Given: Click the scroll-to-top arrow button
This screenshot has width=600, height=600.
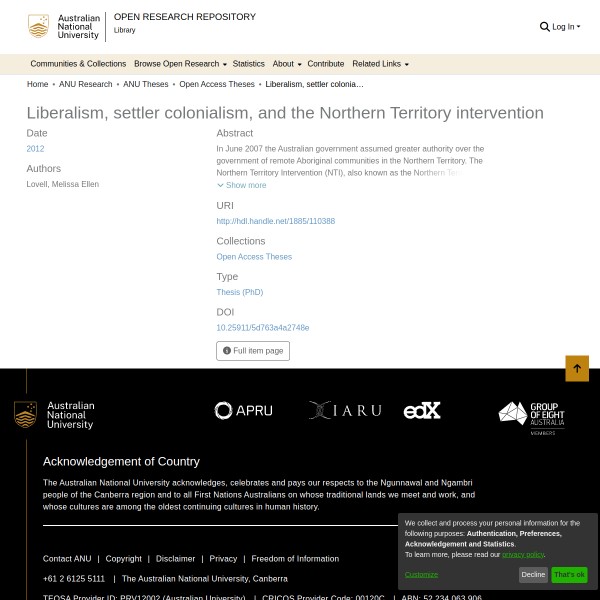Looking at the screenshot, I should pyautogui.click(x=577, y=368).
